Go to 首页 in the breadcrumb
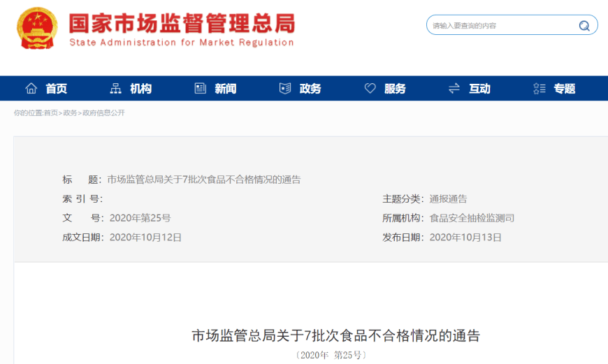Image resolution: width=608 pixels, height=364 pixels. coord(50,112)
